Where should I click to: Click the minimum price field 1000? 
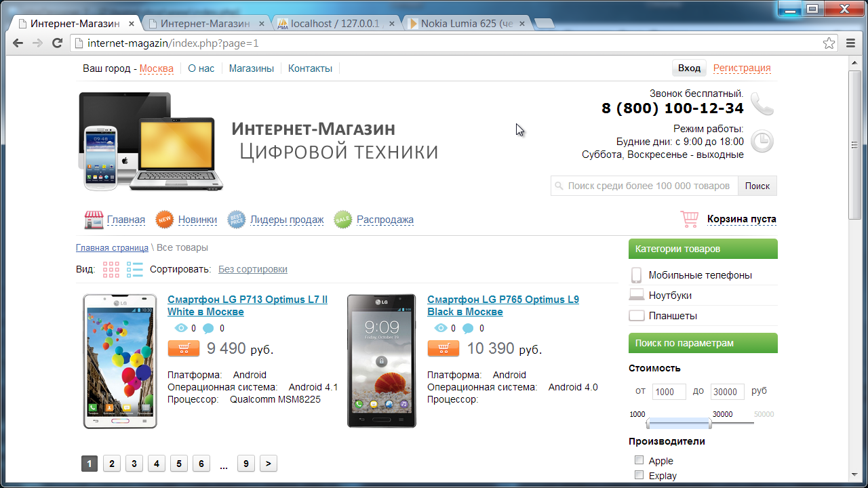pos(669,392)
